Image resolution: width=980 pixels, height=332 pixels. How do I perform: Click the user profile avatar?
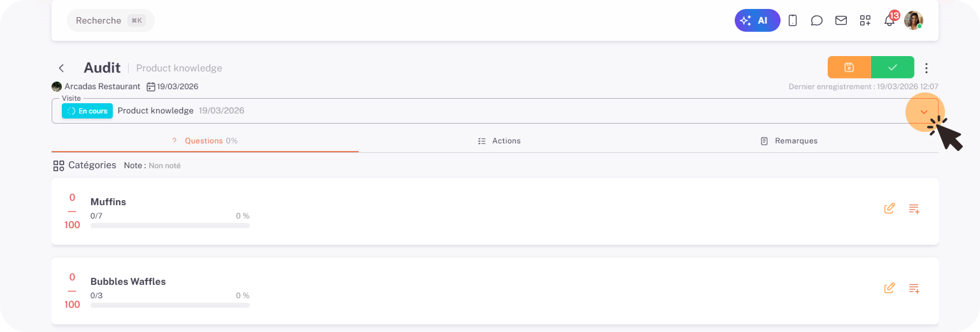(x=913, y=20)
